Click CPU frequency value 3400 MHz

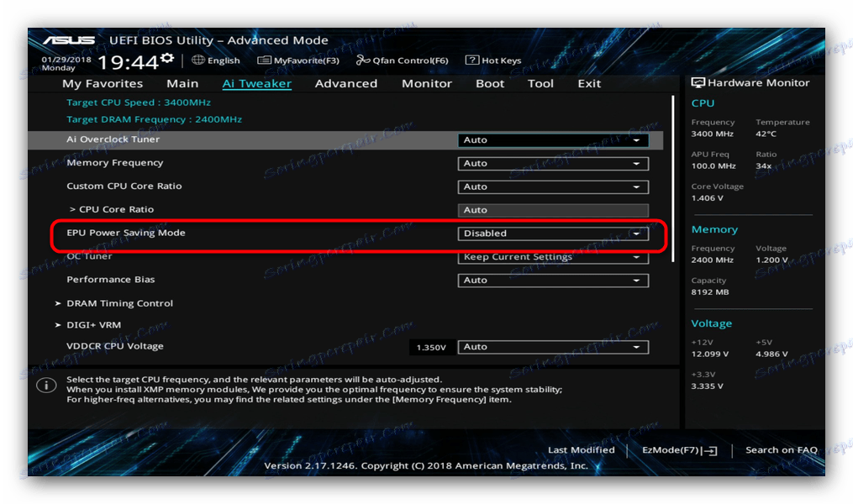point(712,134)
